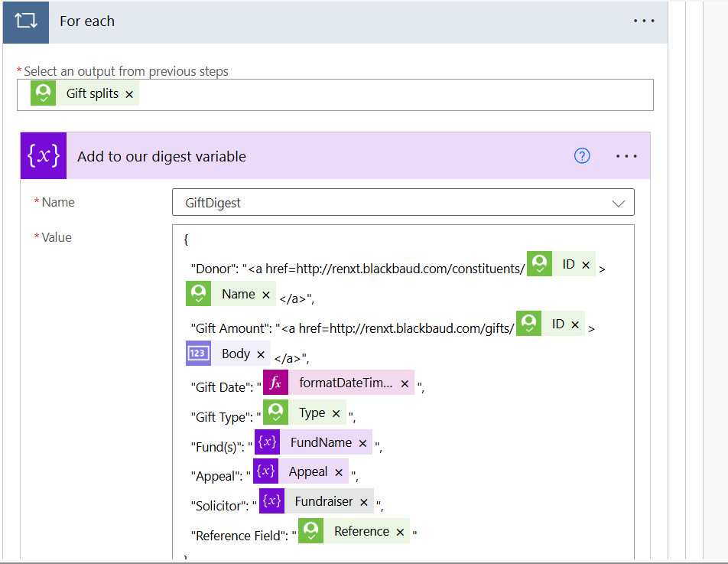Screen dimensions: 728x564
Task: Remove the Body token
Action: [x=261, y=354]
